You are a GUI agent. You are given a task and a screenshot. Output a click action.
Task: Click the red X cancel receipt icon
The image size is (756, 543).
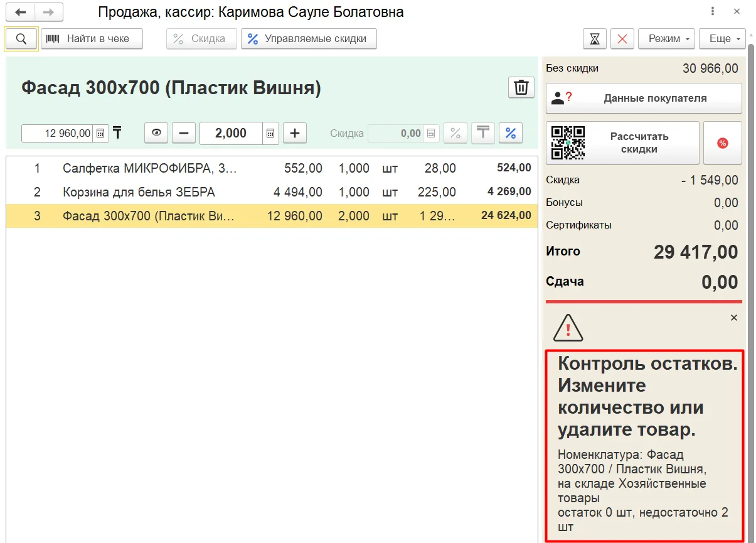[x=622, y=39]
